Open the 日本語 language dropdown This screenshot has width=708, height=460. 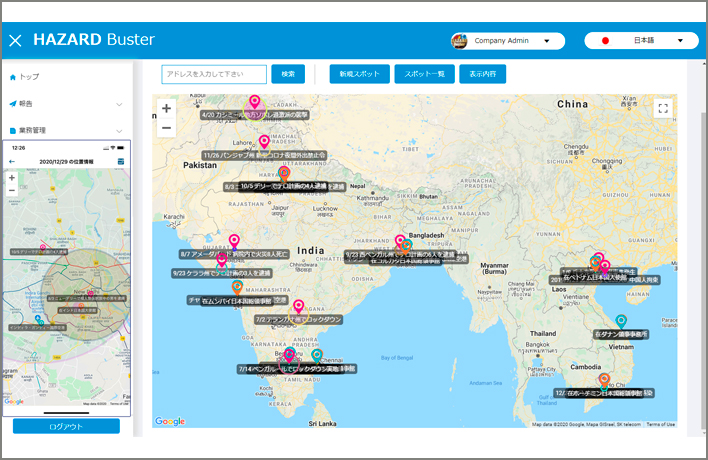point(641,41)
